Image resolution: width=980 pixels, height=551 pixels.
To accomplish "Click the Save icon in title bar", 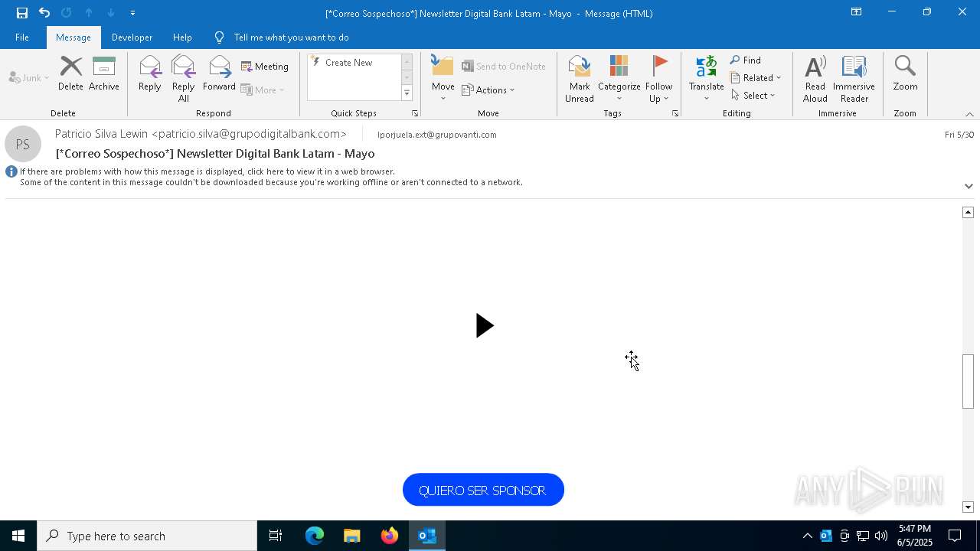I will pyautogui.click(x=22, y=13).
